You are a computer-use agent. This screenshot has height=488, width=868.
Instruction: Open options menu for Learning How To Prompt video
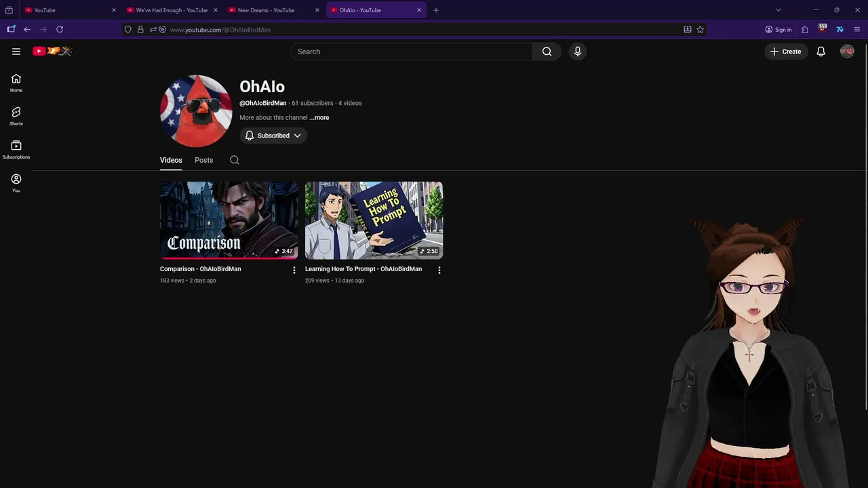pos(439,270)
